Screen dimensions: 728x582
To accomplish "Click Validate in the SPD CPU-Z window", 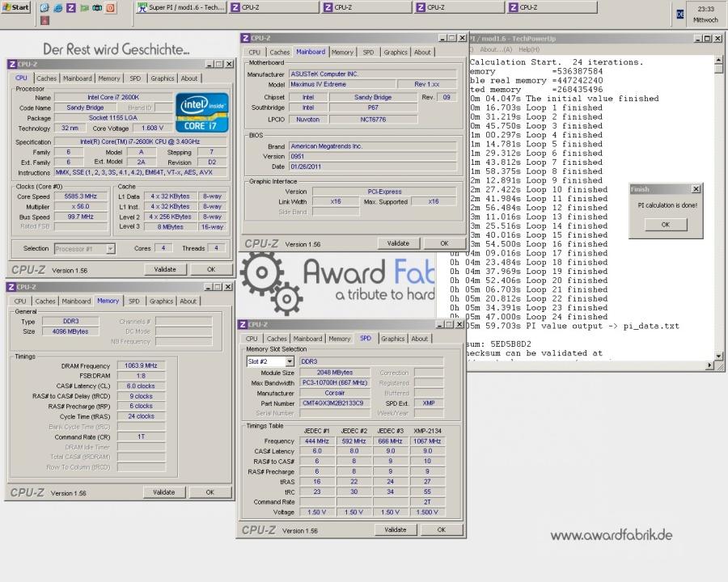I will point(396,529).
